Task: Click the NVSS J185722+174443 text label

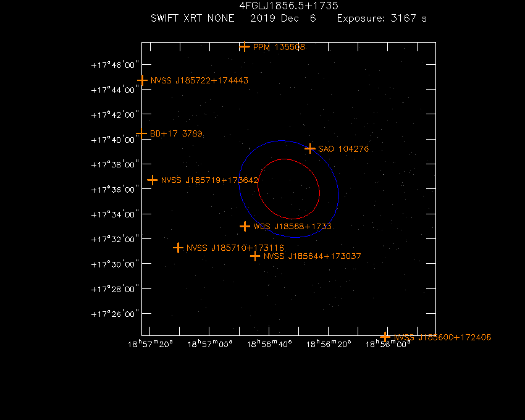Action: [199, 81]
